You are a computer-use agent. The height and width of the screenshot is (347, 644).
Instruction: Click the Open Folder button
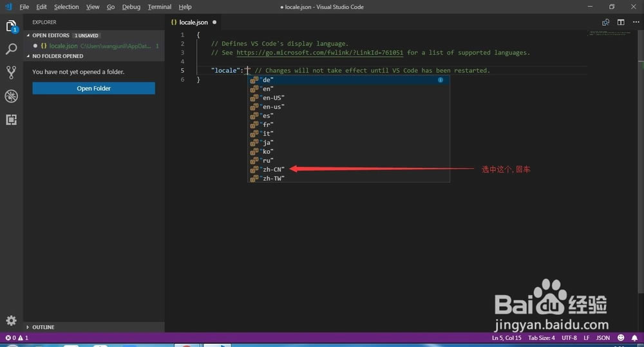[93, 88]
